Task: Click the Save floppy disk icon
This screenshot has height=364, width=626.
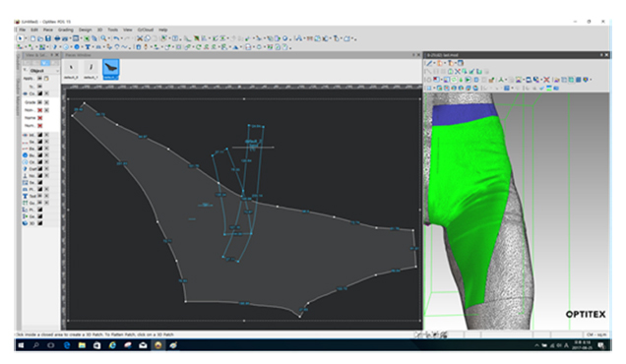Action: click(48, 38)
